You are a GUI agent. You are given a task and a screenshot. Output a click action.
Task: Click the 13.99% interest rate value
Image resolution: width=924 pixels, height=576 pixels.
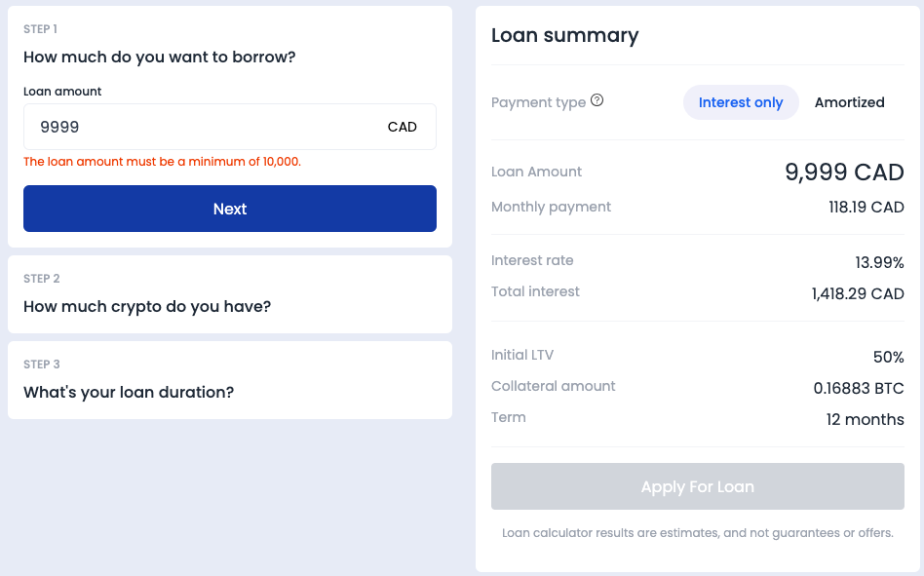click(879, 262)
